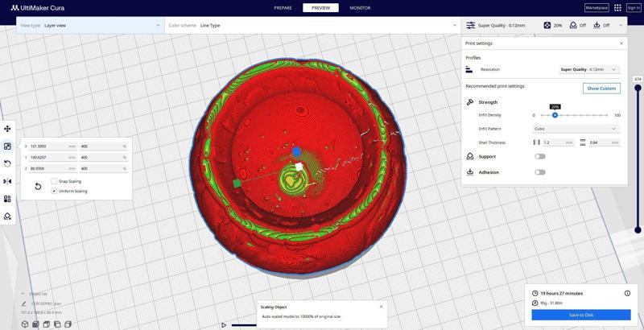
Task: Reset the model scale with reset arrow
Action: click(x=38, y=187)
